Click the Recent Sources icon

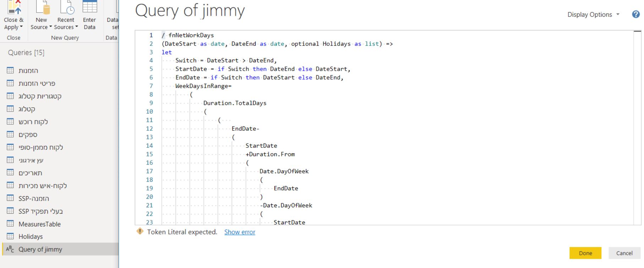66,7
